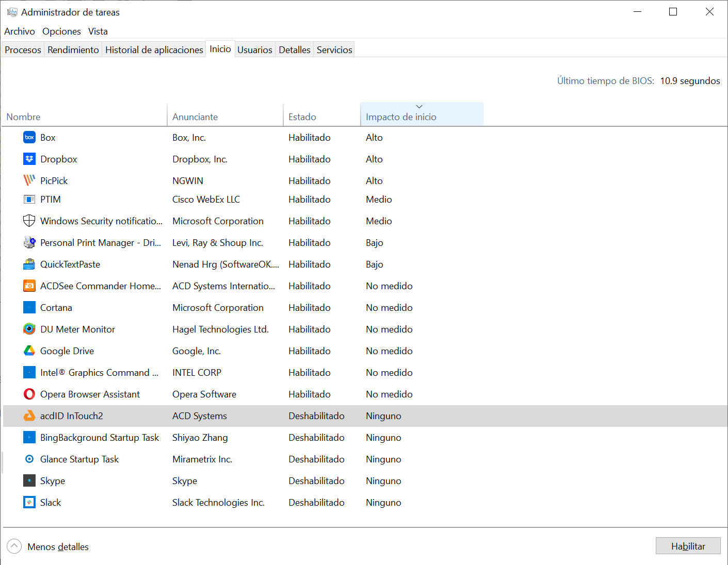The height and width of the screenshot is (565, 728).
Task: Click the DU Meter Monitor icon
Action: click(x=29, y=329)
